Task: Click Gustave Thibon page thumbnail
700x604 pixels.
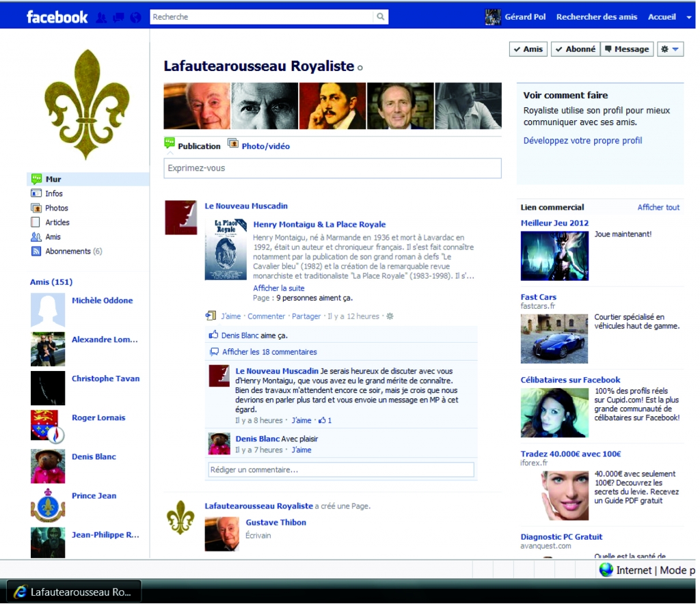Action: (x=222, y=534)
